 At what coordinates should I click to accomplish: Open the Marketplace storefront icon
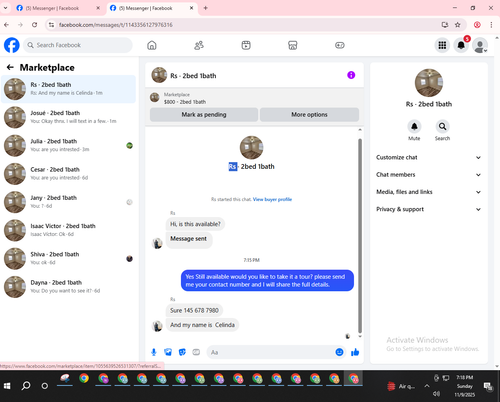[293, 45]
